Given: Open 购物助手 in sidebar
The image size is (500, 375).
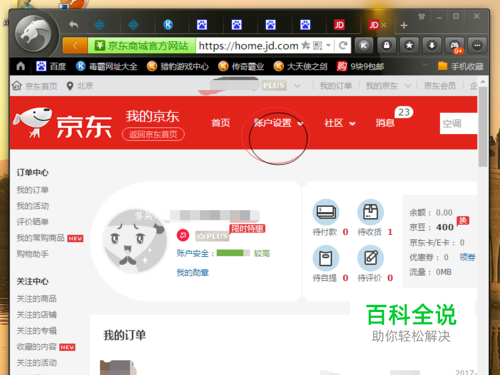Looking at the screenshot, I should pos(33,254).
